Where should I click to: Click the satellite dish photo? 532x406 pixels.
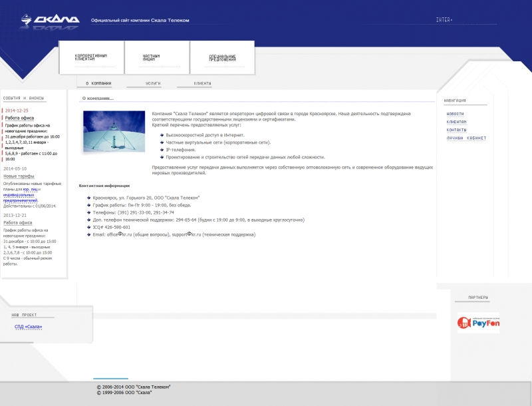(114, 131)
